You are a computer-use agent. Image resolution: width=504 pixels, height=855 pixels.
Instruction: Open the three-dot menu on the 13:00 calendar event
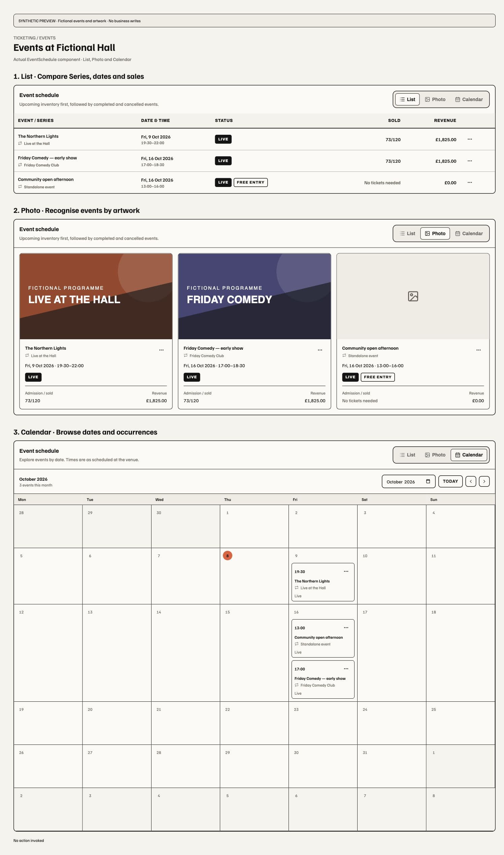coord(346,628)
